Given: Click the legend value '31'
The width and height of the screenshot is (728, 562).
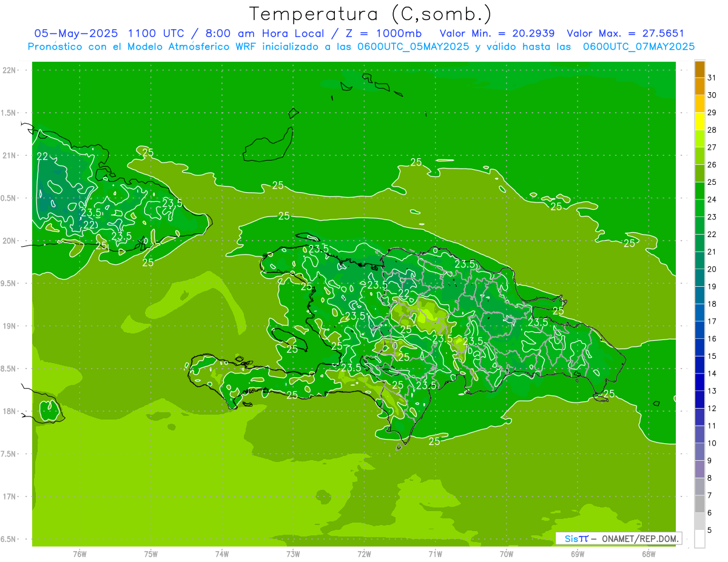Looking at the screenshot, I should tap(712, 78).
